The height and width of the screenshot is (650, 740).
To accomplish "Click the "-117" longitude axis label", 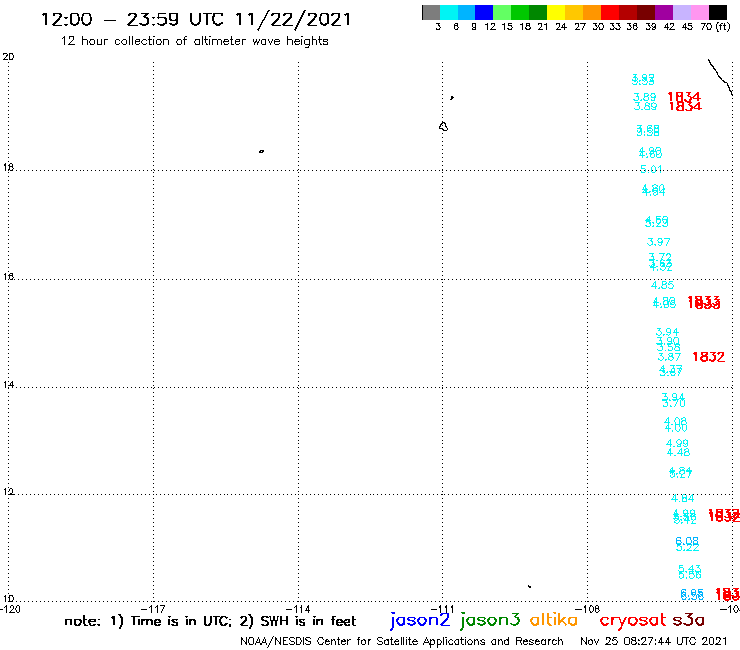I will pos(153,609).
